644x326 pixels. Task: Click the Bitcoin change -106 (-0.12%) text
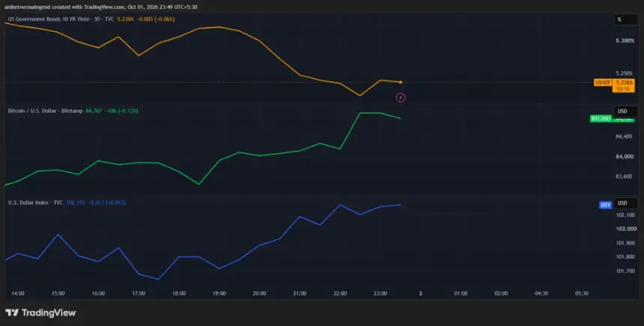121,111
